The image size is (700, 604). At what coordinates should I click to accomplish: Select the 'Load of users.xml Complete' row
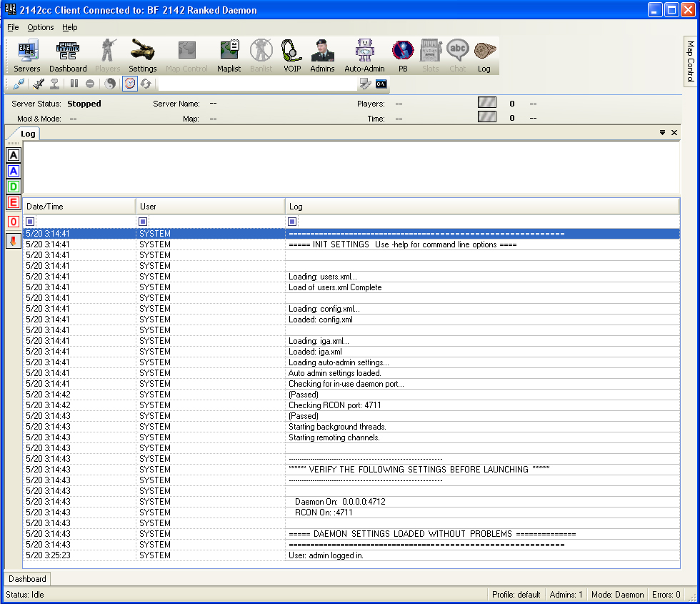pyautogui.click(x=351, y=287)
